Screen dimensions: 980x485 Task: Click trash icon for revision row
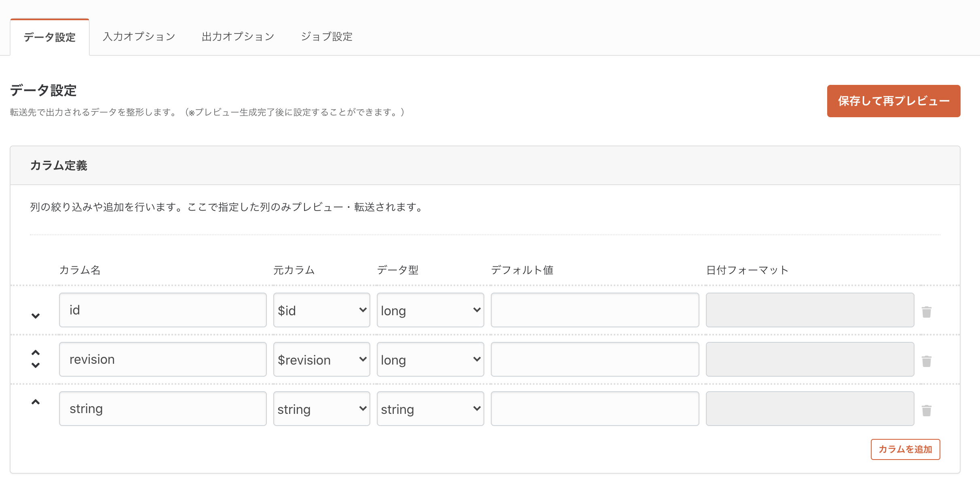point(926,361)
